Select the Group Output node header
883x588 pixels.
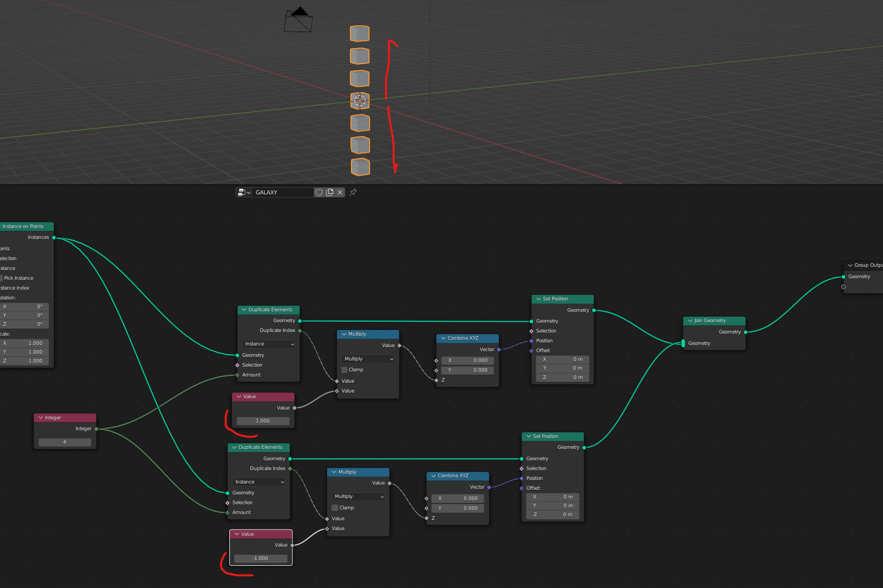click(867, 265)
